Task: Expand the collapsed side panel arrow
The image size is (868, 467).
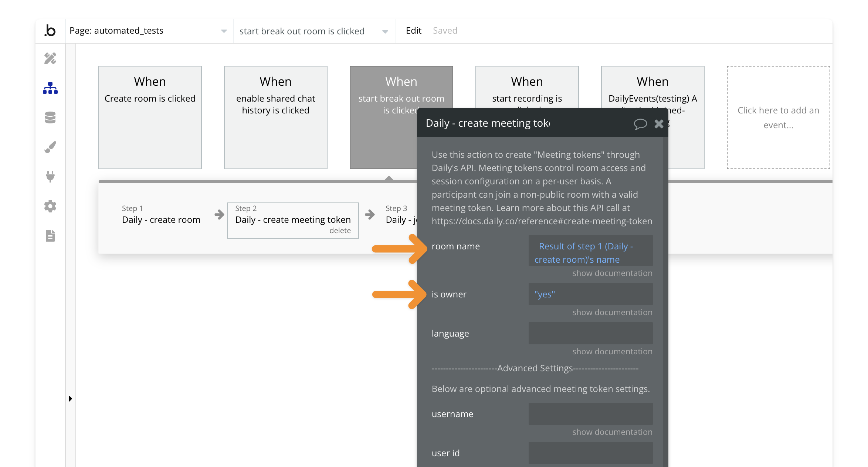Action: [x=70, y=399]
